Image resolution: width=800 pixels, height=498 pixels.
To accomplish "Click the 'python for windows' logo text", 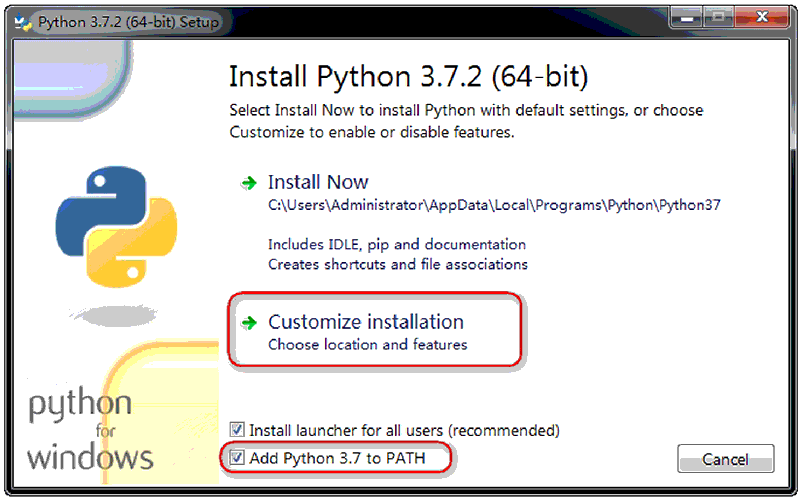I will (90, 431).
